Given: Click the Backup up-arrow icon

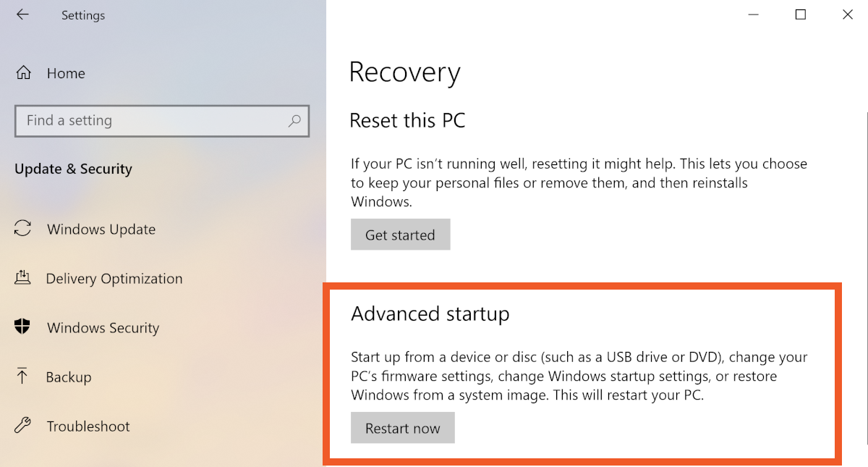Looking at the screenshot, I should (23, 376).
